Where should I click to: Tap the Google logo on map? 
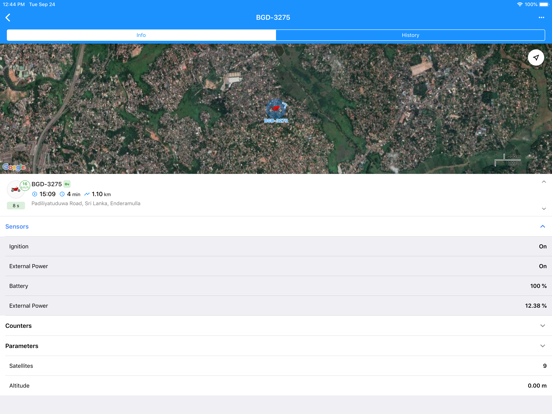click(14, 167)
